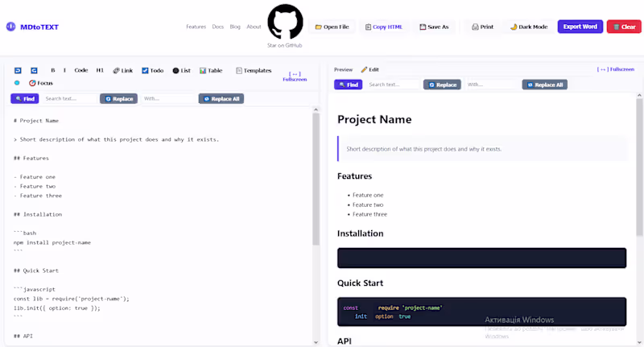Click Replace button in preview pane
This screenshot has height=347, width=644.
click(x=442, y=85)
